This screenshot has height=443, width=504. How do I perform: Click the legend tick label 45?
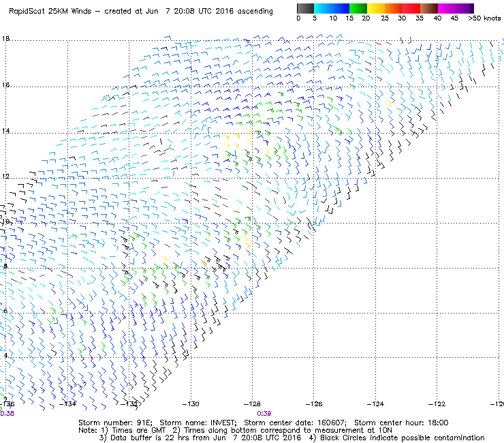tap(454, 18)
